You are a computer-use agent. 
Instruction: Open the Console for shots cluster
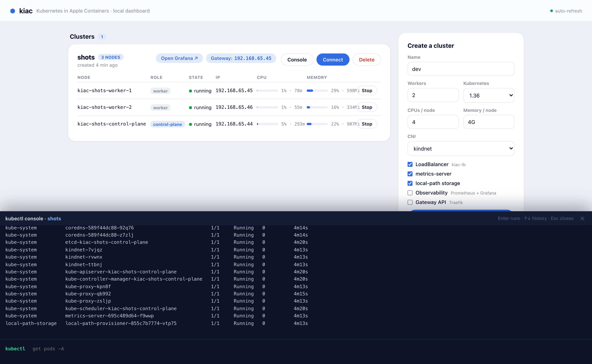(x=297, y=60)
